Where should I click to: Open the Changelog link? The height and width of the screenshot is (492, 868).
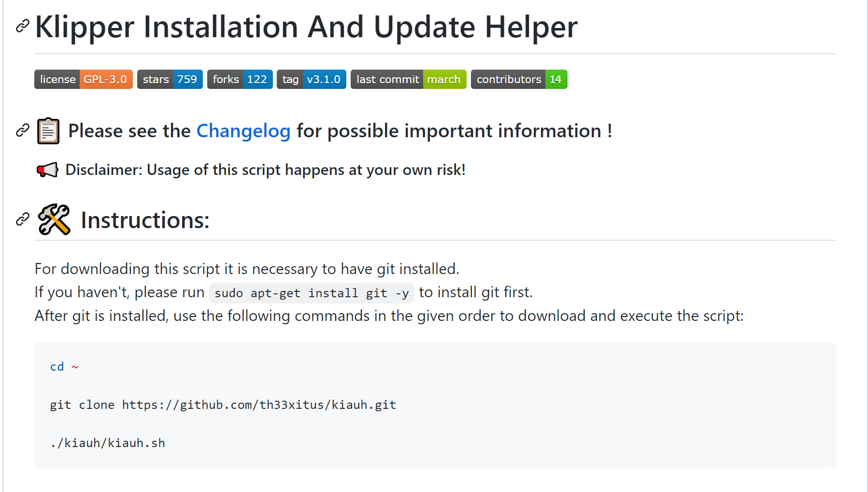coord(243,131)
